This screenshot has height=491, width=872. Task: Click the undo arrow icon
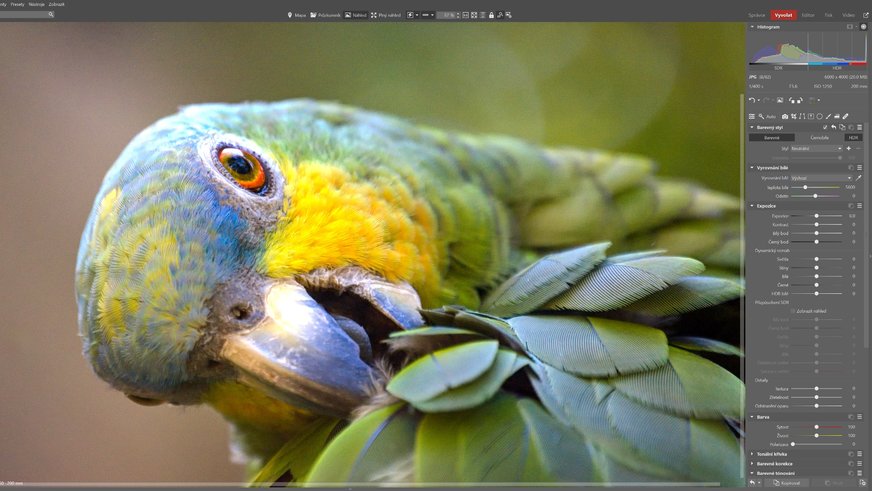[x=752, y=100]
